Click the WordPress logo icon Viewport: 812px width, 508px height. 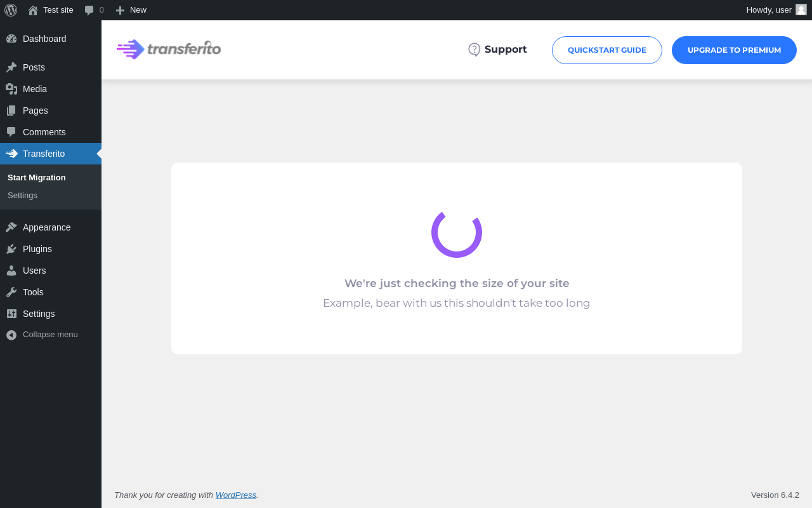pyautogui.click(x=11, y=10)
